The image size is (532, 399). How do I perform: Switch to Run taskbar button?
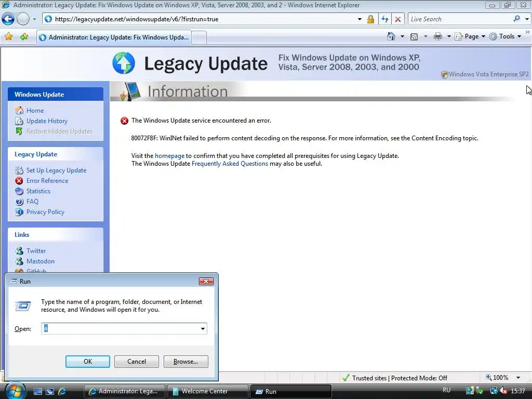tap(290, 391)
